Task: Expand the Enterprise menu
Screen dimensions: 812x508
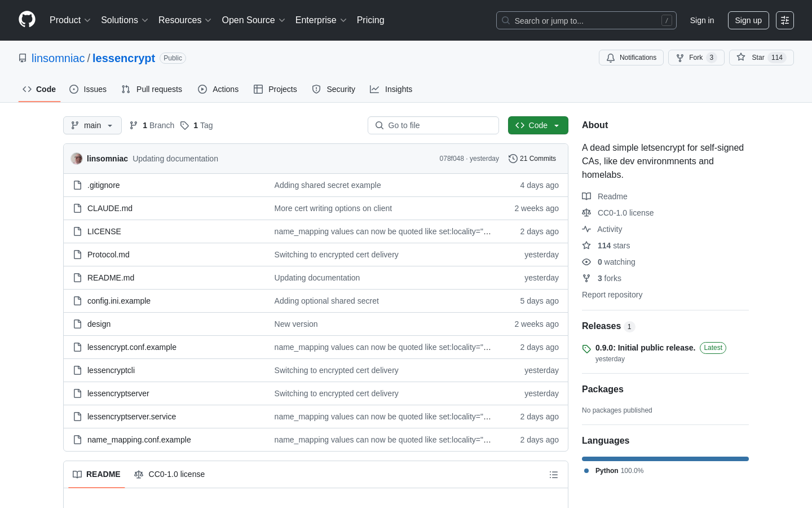Action: point(321,20)
